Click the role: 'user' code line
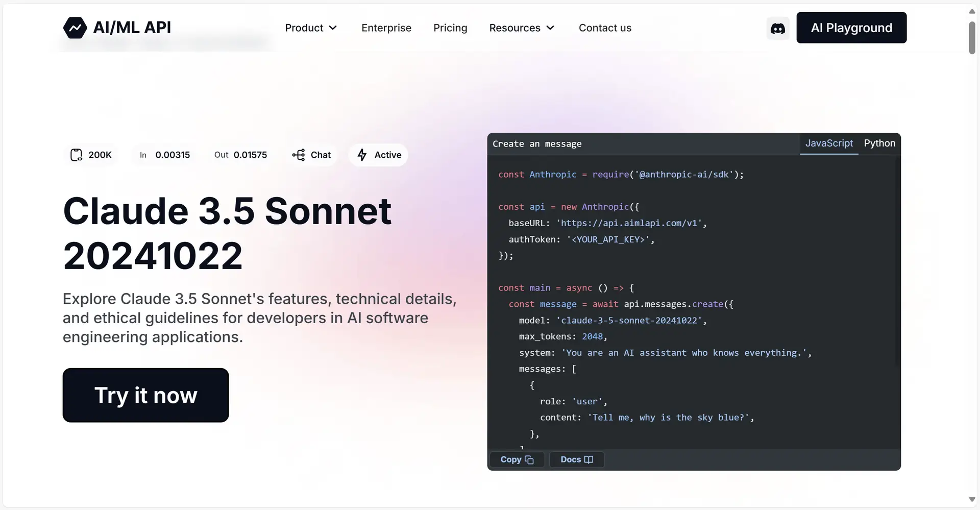Screen dimensions: 980x510 pyautogui.click(x=574, y=401)
